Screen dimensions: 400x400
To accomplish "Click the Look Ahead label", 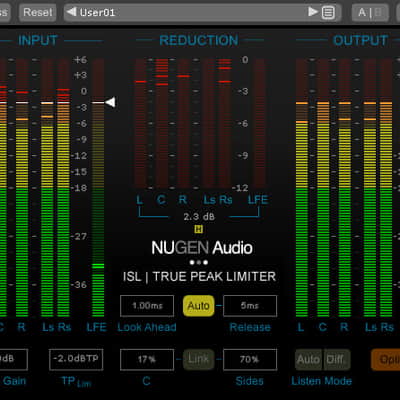I will pyautogui.click(x=147, y=327).
